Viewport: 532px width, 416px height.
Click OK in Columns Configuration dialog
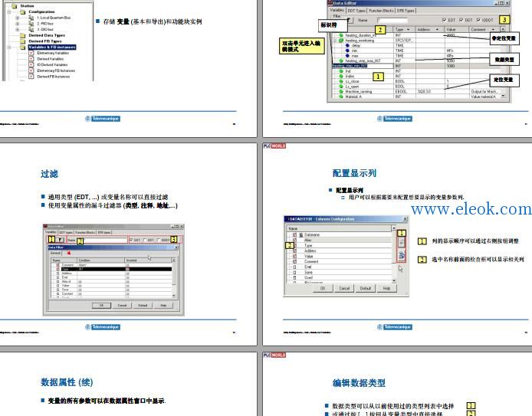[323, 289]
